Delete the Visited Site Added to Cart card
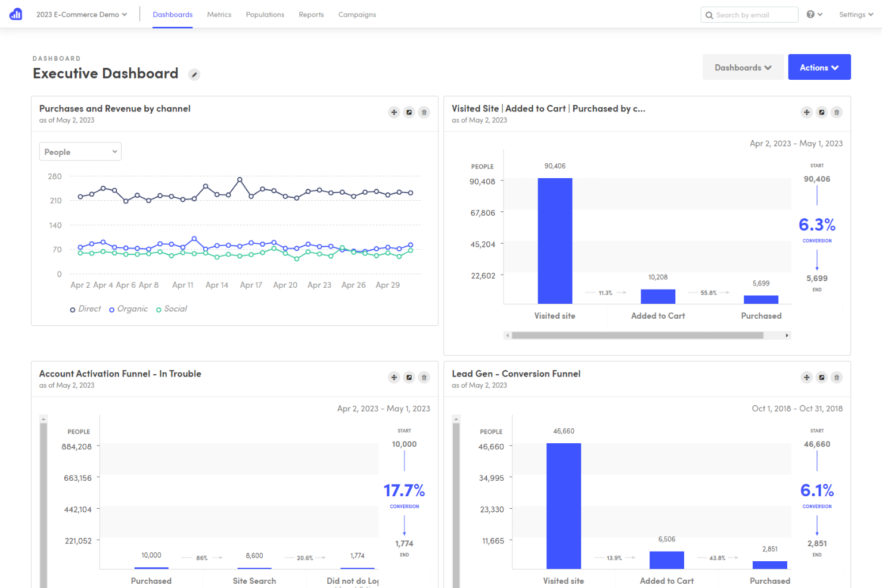This screenshot has height=588, width=882. point(836,112)
